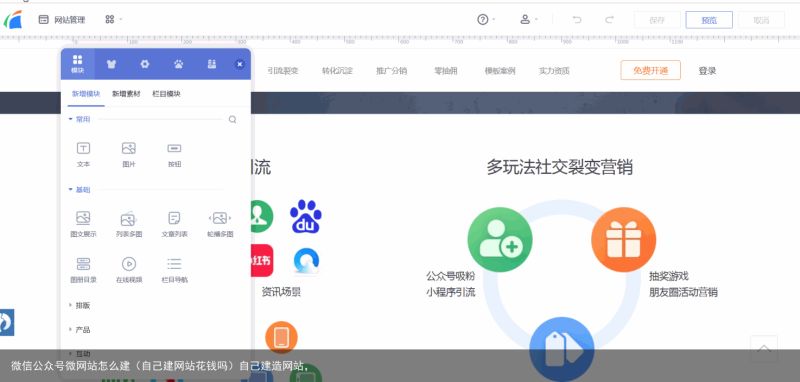Open the four-squares apps menu

(x=110, y=19)
